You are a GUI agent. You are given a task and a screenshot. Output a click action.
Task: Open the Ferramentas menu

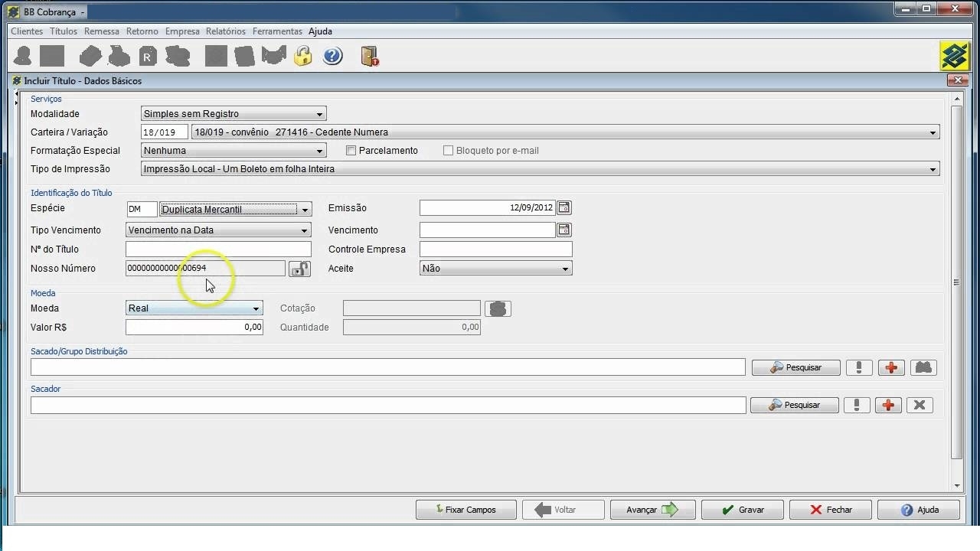pos(277,31)
